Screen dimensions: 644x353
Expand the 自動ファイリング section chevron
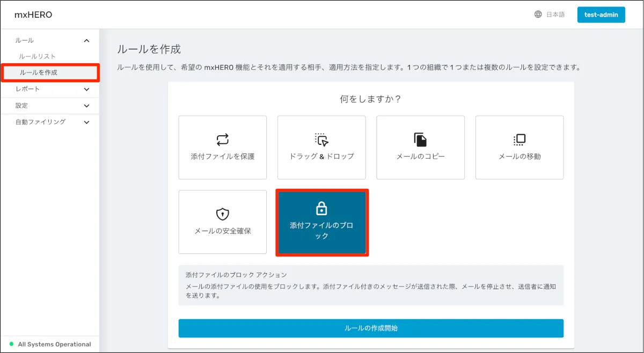(87, 122)
